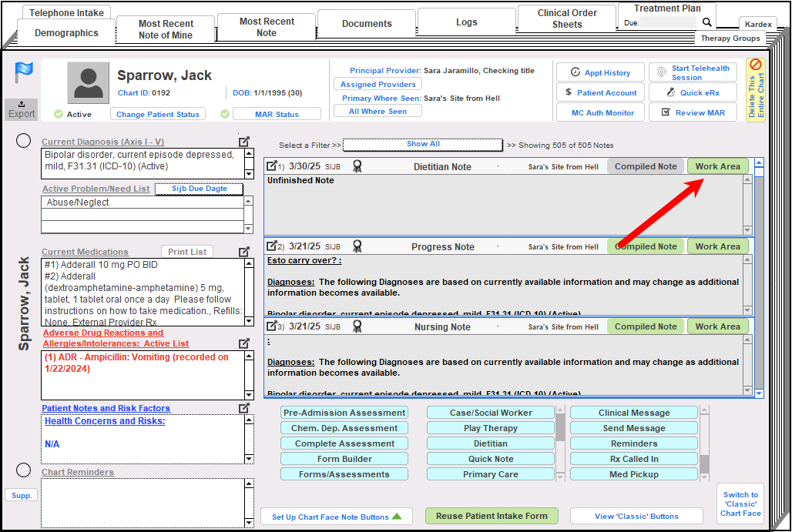
Task: Click Jack Sparrow's photo placeholder
Action: [x=87, y=83]
